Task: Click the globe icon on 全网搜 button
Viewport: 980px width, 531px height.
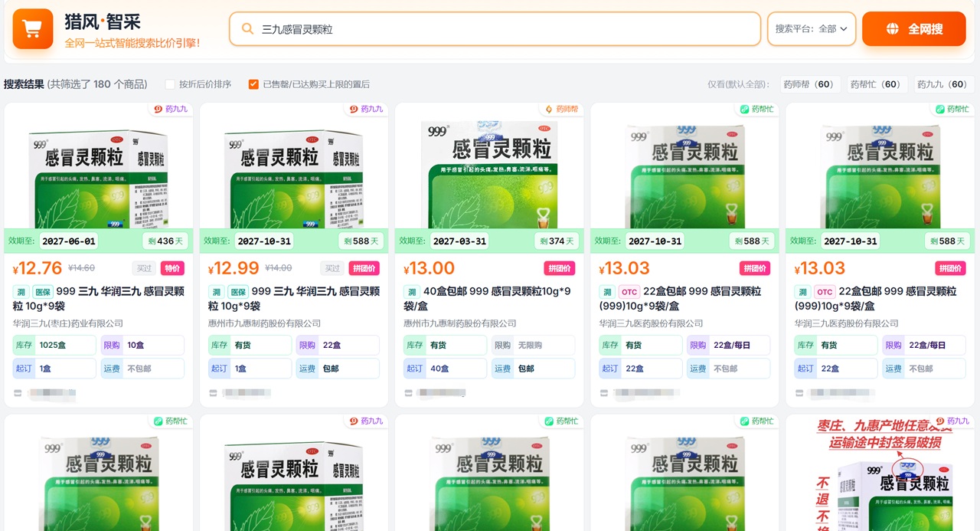Action: [x=892, y=29]
